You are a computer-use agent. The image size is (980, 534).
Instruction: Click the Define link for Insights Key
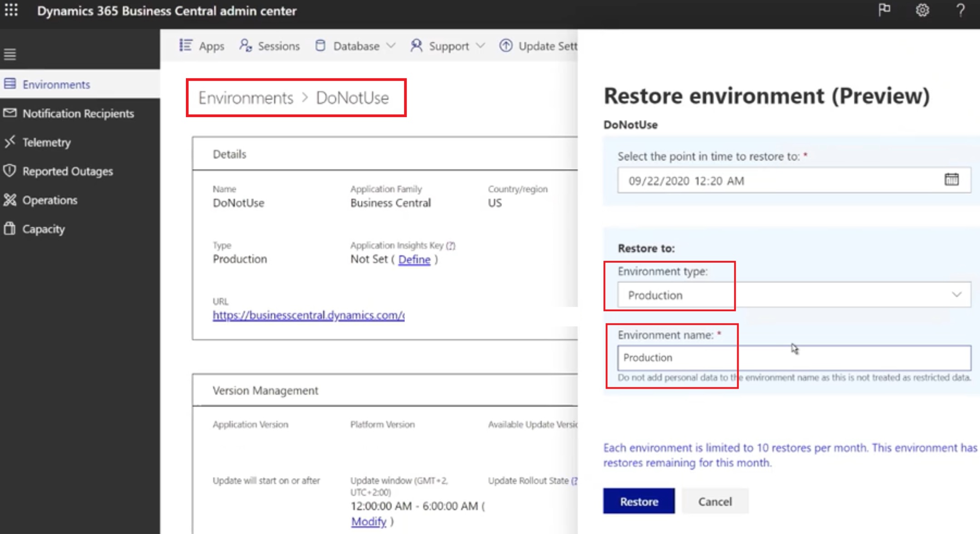coord(414,260)
